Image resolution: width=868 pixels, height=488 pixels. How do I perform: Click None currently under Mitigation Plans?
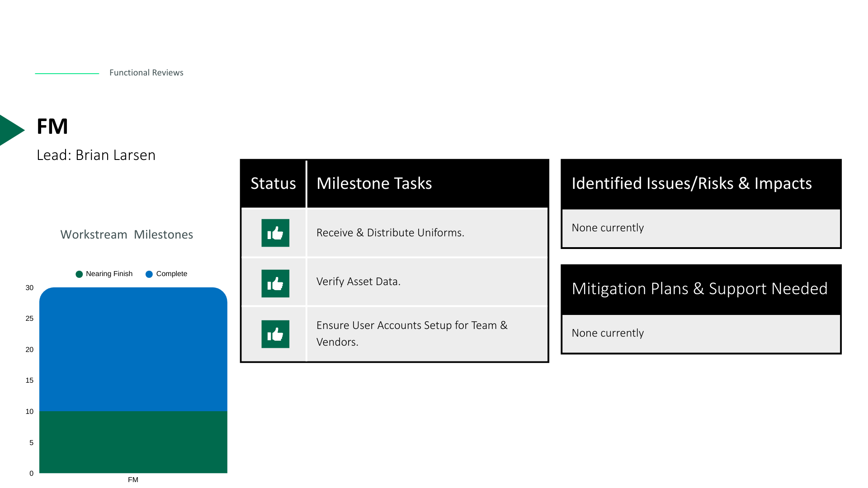pyautogui.click(x=607, y=333)
